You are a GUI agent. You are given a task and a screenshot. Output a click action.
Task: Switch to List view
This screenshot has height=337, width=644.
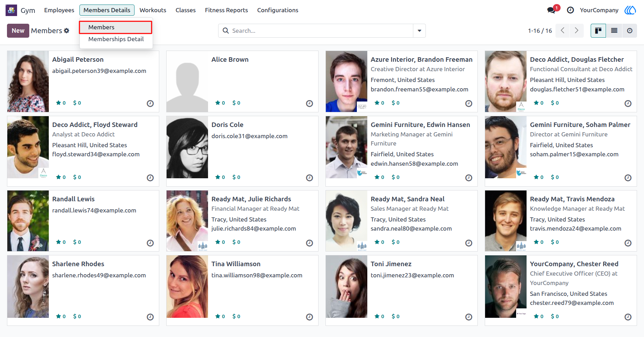[x=614, y=31]
